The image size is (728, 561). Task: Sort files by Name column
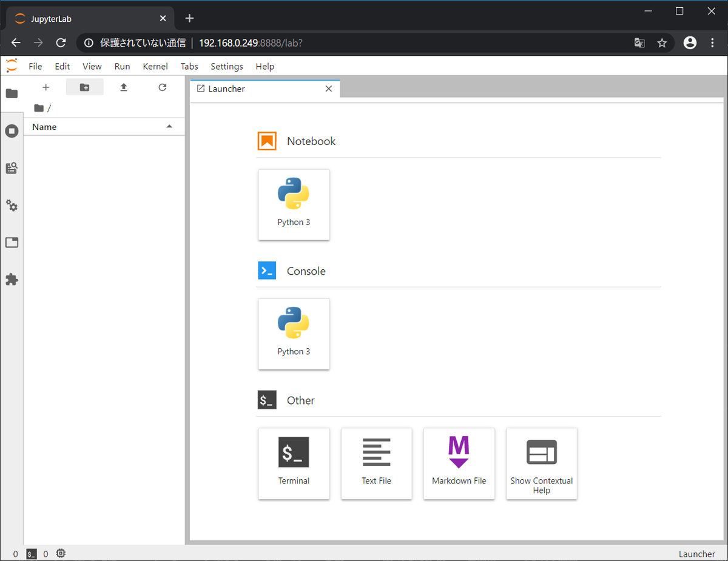pos(104,127)
